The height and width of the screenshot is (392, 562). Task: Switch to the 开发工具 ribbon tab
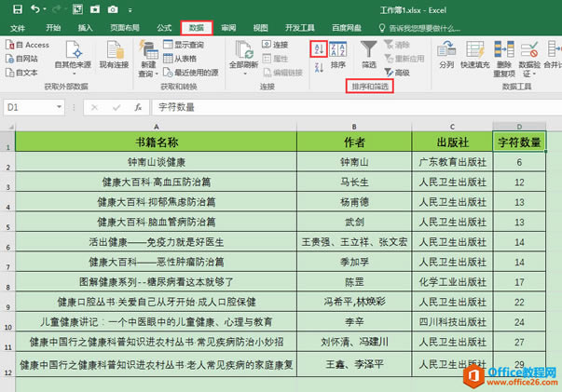pos(299,28)
